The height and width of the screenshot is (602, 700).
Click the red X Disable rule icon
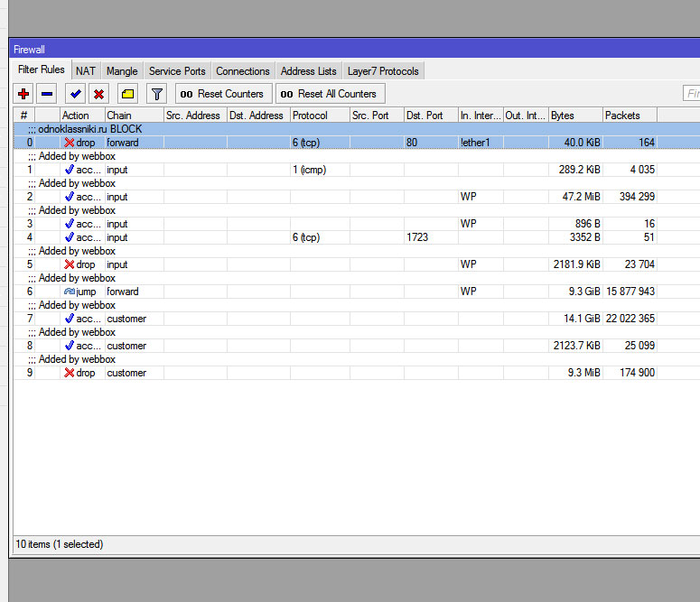(98, 94)
